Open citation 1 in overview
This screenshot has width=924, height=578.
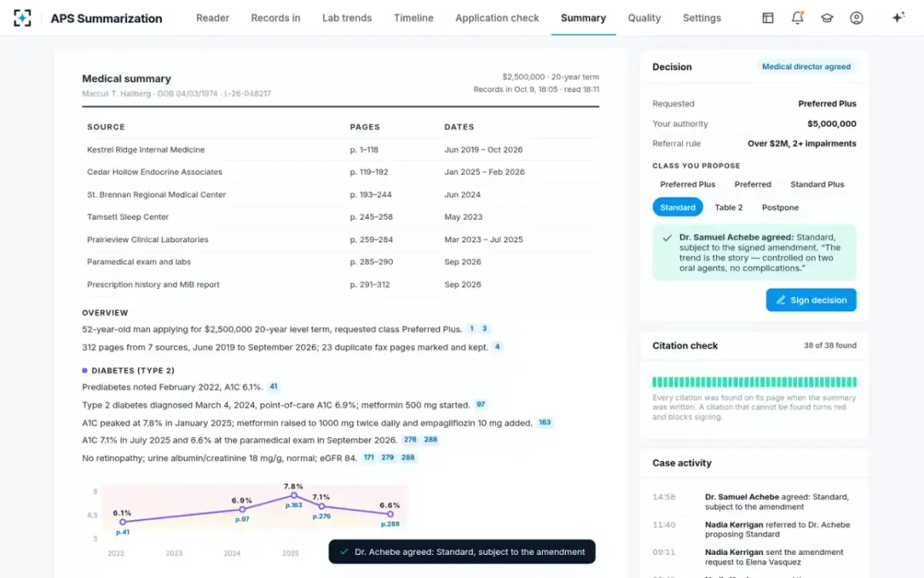[x=472, y=329]
